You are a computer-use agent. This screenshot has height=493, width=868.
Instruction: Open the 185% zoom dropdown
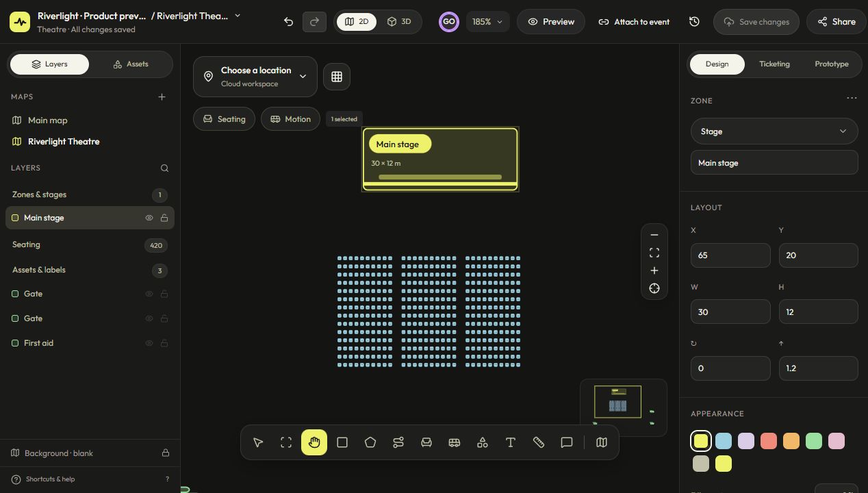tap(488, 22)
